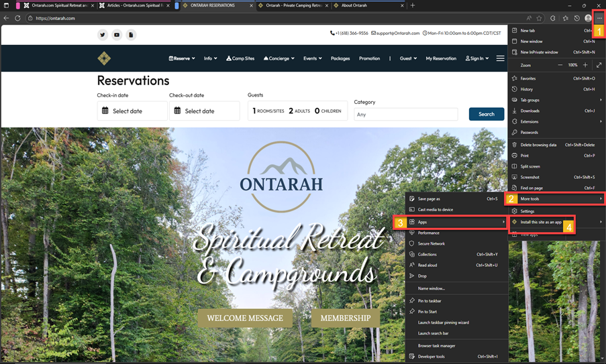This screenshot has width=606, height=364.
Task: Expand the Guest dropdown menu
Action: coord(408,58)
